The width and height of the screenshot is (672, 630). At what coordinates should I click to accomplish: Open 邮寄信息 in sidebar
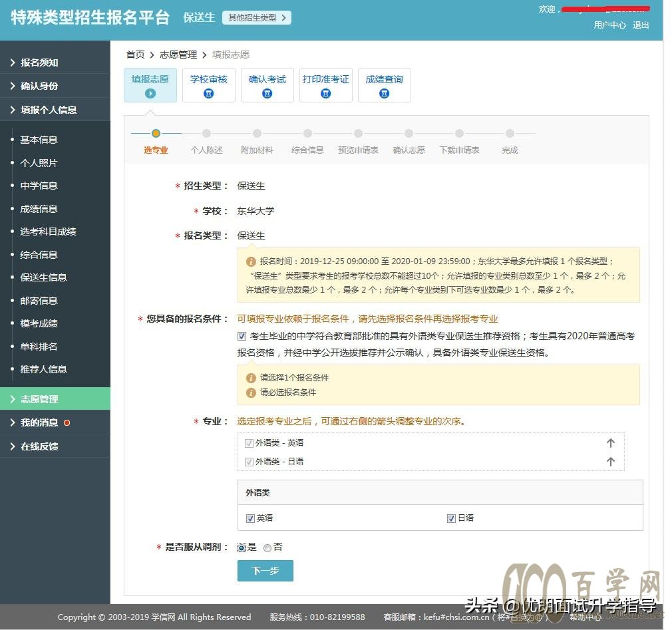39,301
